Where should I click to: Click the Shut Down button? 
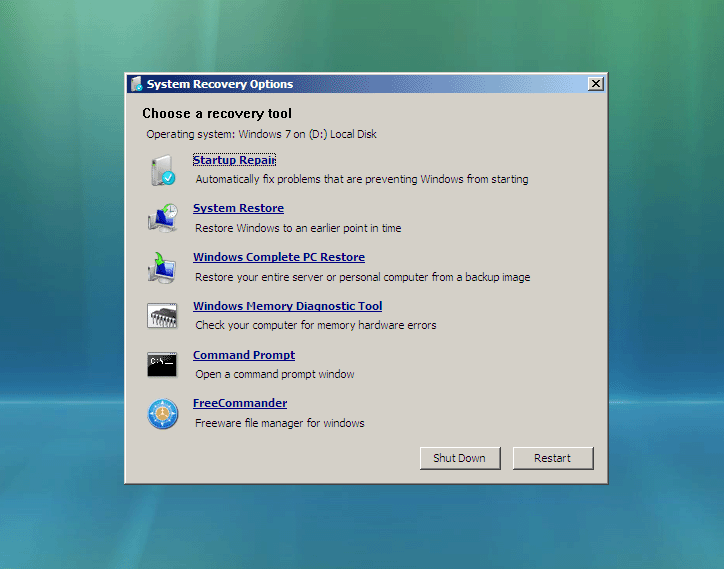[460, 458]
